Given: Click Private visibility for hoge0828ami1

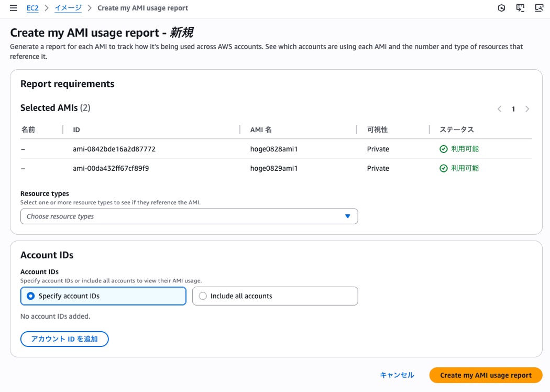Looking at the screenshot, I should pyautogui.click(x=378, y=149).
